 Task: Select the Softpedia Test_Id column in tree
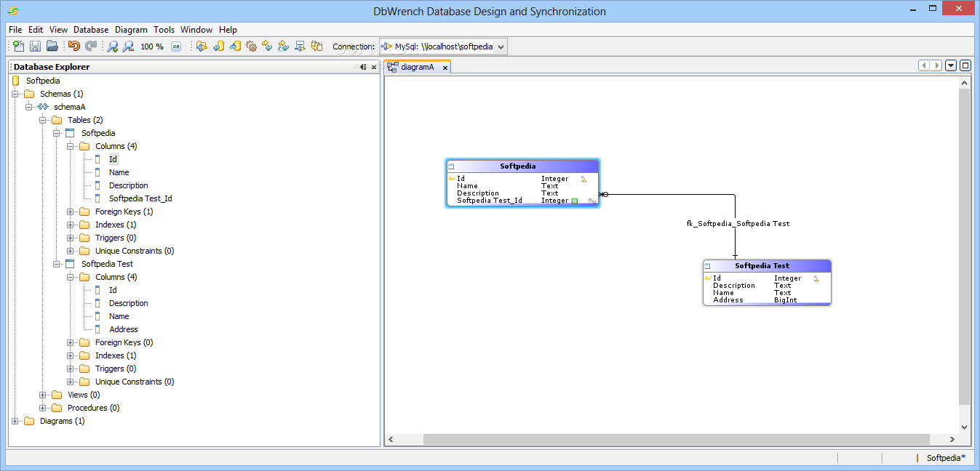pos(140,198)
